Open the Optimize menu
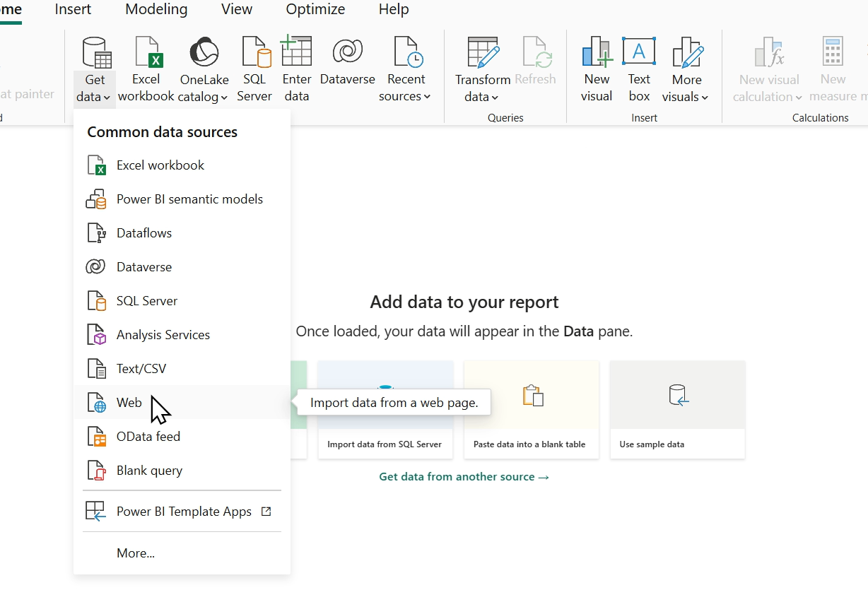The height and width of the screenshot is (614, 868). pyautogui.click(x=315, y=9)
